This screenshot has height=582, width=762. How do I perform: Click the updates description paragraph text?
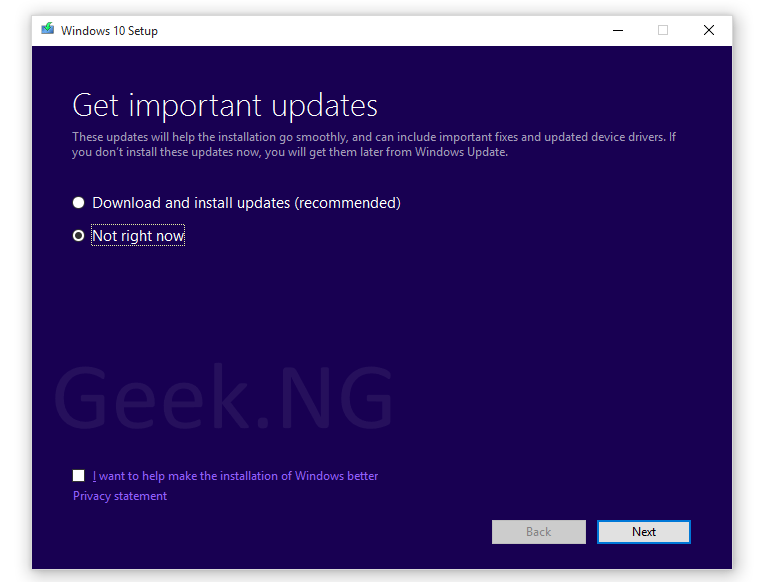click(374, 144)
